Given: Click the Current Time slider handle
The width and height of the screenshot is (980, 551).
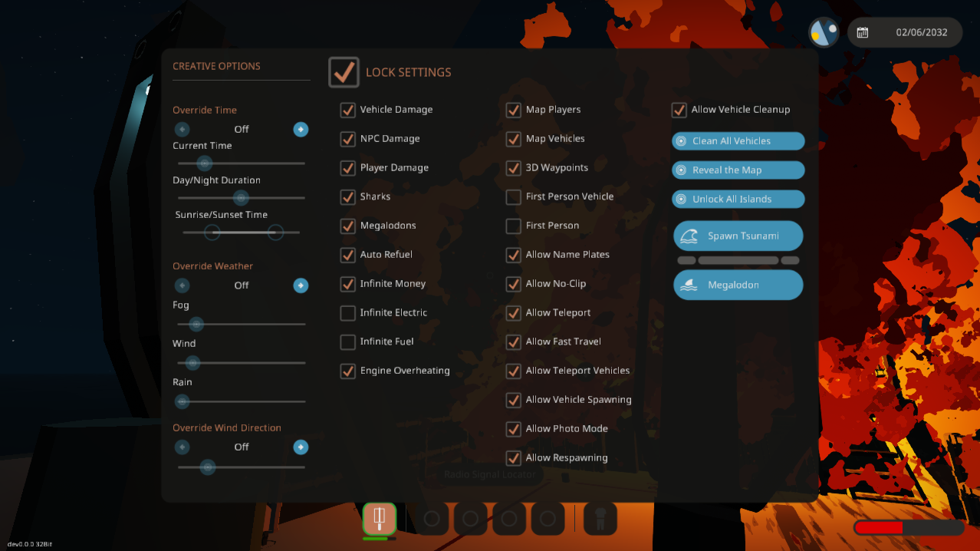Looking at the screenshot, I should [x=204, y=163].
